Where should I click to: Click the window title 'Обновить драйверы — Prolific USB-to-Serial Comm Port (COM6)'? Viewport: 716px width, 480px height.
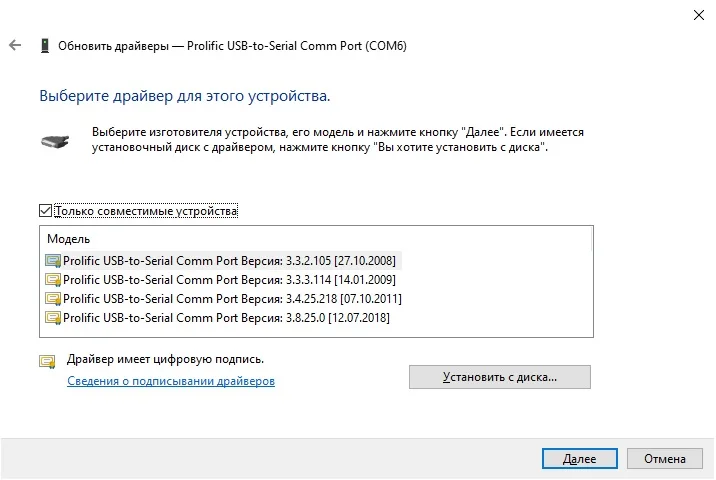pyautogui.click(x=232, y=46)
